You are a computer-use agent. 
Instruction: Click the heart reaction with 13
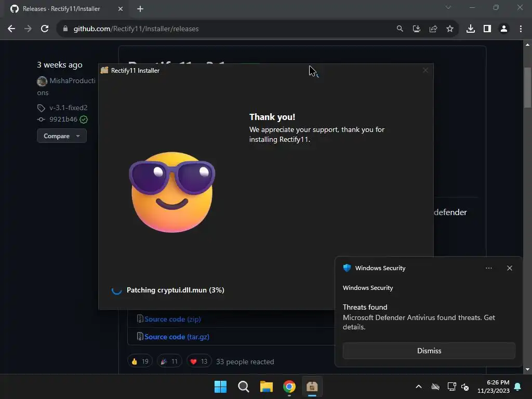click(x=199, y=362)
